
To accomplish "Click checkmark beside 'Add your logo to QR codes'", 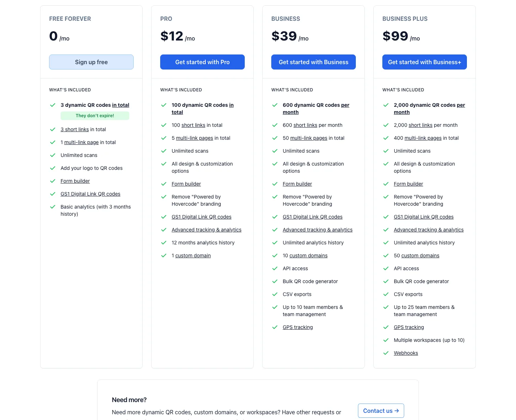I will (53, 168).
